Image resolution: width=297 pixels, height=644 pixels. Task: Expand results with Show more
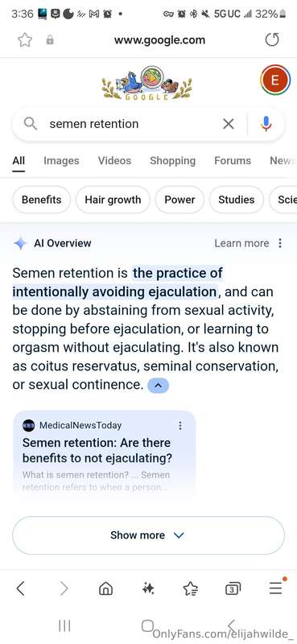pyautogui.click(x=148, y=535)
